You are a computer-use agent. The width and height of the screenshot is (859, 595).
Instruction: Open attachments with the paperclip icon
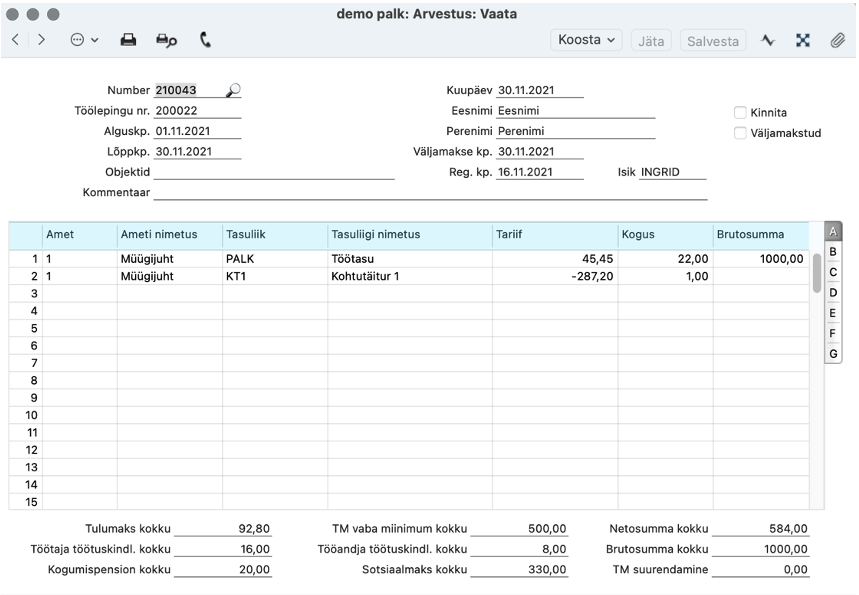pyautogui.click(x=837, y=40)
